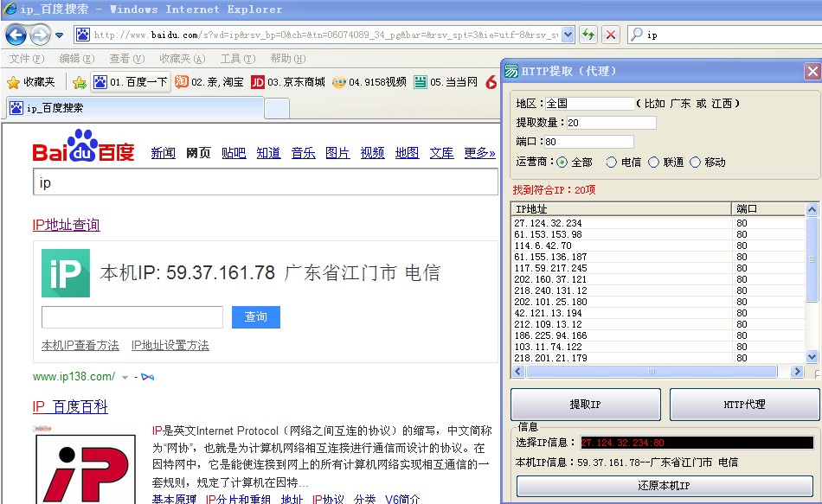Go to Baidu 图片 section
This screenshot has width=822, height=504.
(x=337, y=153)
